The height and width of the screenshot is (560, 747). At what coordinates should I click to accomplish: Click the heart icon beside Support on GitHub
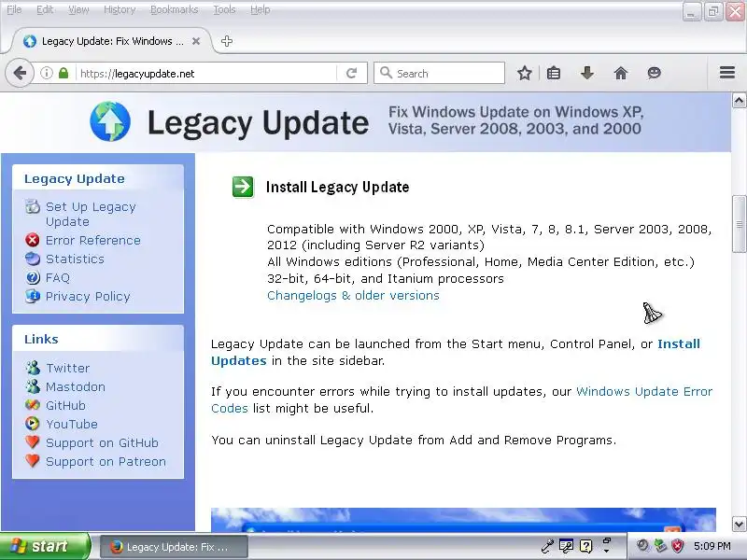(33, 441)
